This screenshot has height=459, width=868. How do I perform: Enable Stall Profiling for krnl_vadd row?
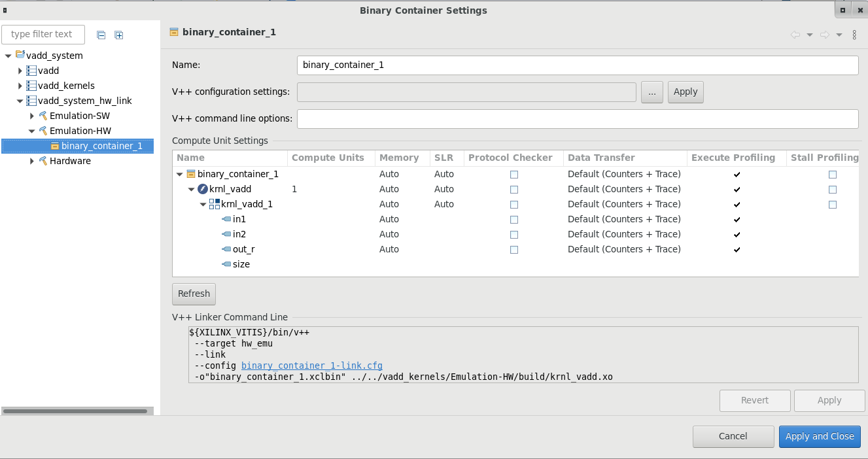833,190
